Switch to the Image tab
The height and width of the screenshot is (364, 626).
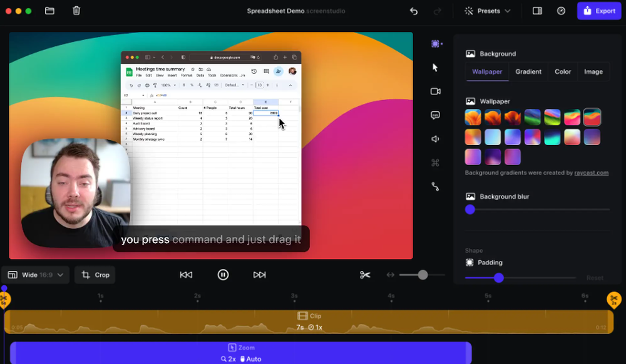click(593, 72)
